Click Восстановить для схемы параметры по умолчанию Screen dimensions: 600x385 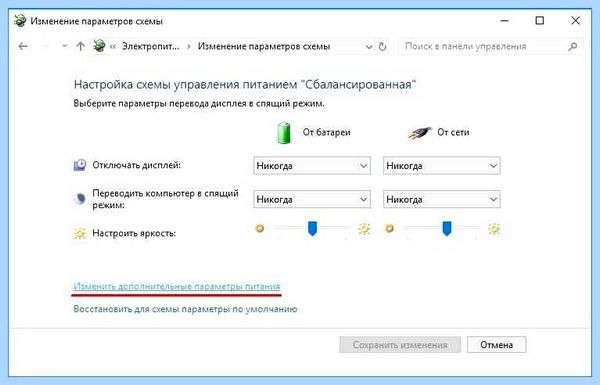click(x=185, y=309)
